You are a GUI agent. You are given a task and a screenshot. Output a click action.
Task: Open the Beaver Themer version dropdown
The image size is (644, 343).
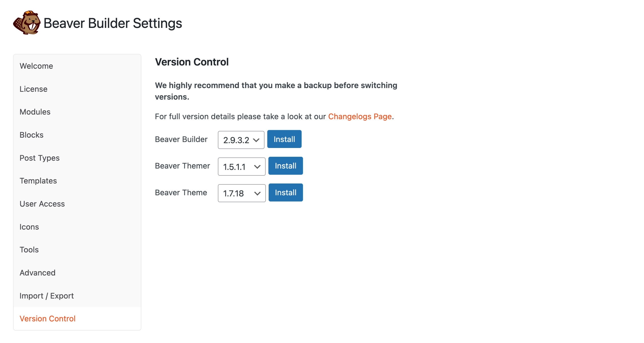point(241,166)
